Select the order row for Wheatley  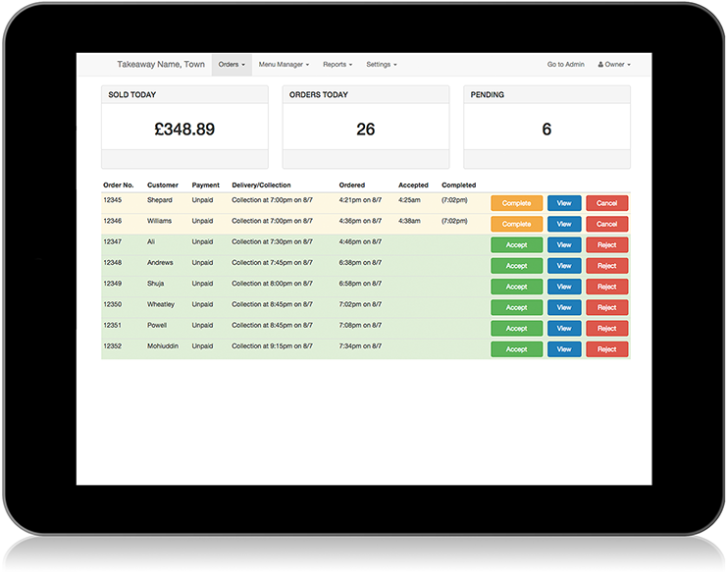[x=294, y=307]
